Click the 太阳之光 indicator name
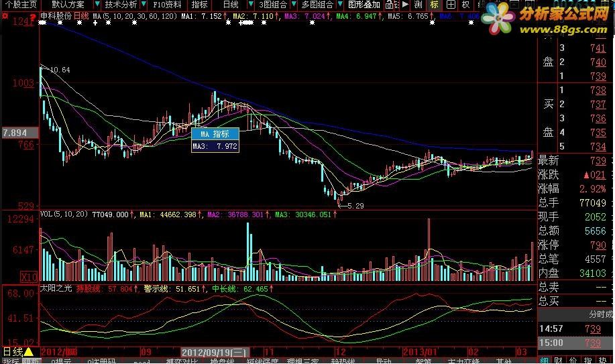 56,289
